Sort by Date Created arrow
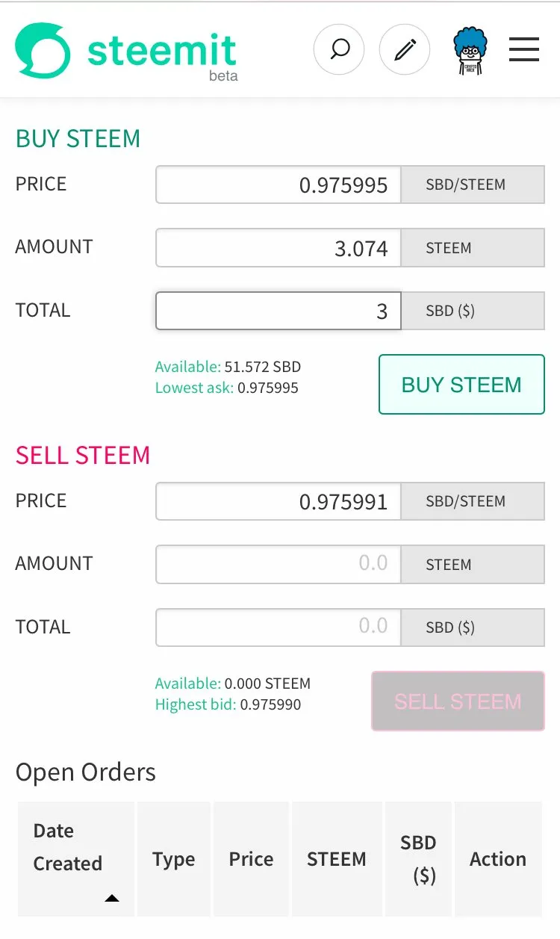This screenshot has height=939, width=560. 111,898
